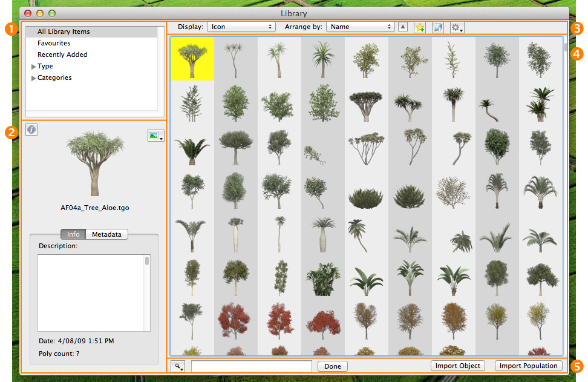588x382 pixels.
Task: Click the search text input field
Action: [252, 366]
